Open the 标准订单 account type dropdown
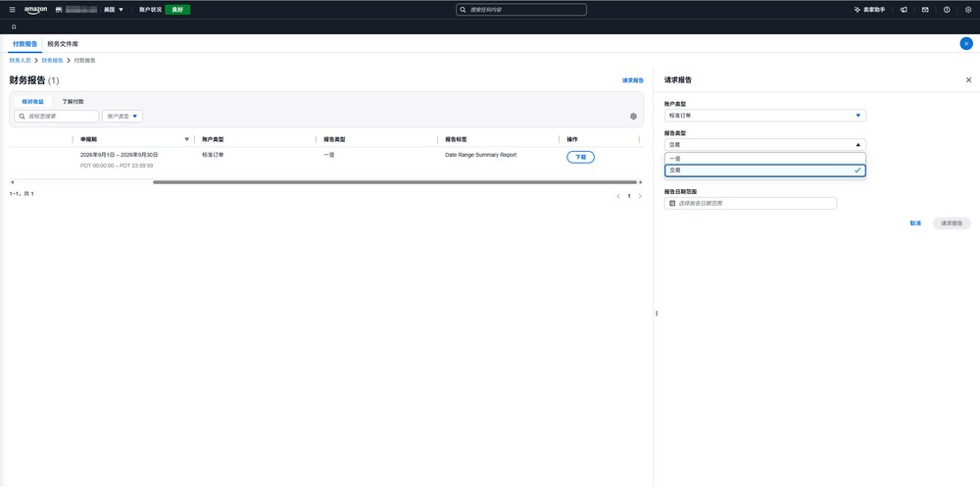980x487 pixels. [x=765, y=115]
